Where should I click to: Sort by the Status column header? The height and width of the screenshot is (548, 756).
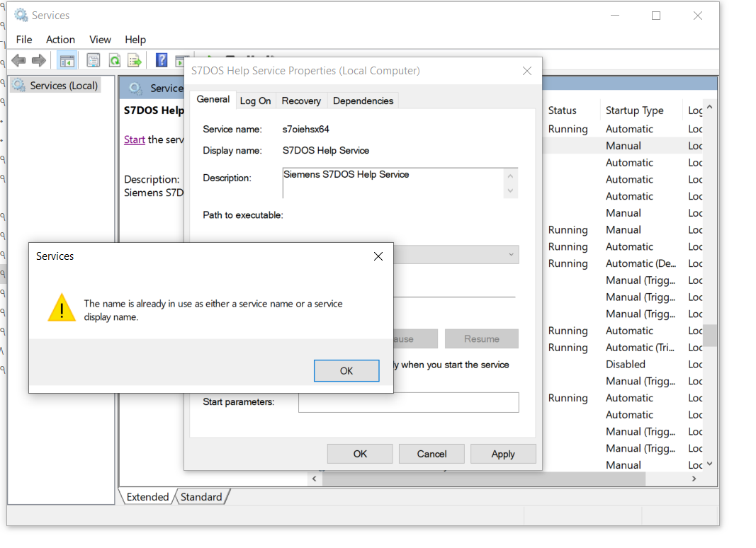[562, 110]
